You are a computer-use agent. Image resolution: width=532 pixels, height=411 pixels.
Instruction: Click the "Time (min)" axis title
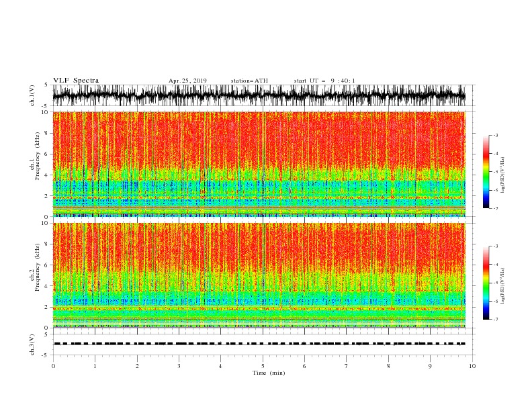[x=269, y=373]
